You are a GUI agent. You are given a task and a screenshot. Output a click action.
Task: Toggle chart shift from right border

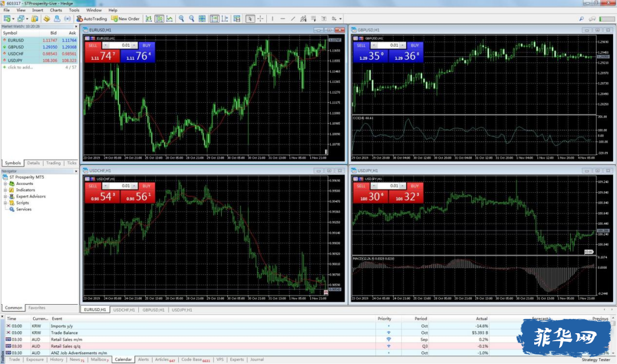(225, 18)
